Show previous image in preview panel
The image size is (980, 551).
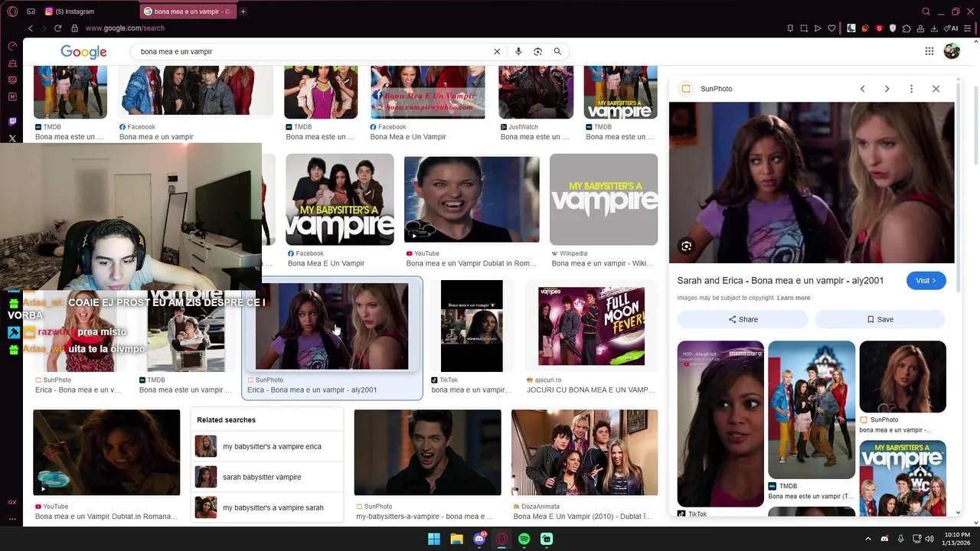pos(862,89)
